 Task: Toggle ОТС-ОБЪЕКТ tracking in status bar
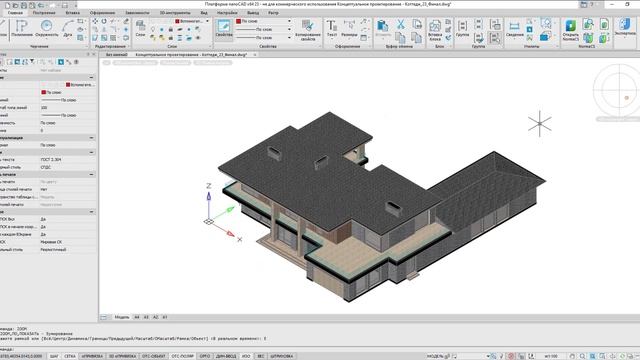click(x=153, y=356)
